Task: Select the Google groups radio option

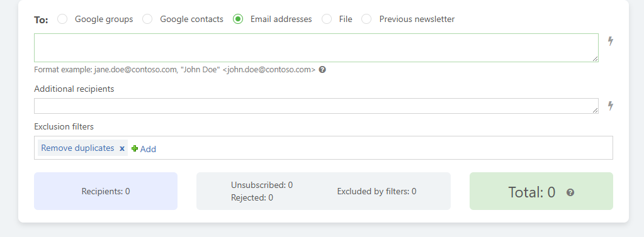Action: 62,19
